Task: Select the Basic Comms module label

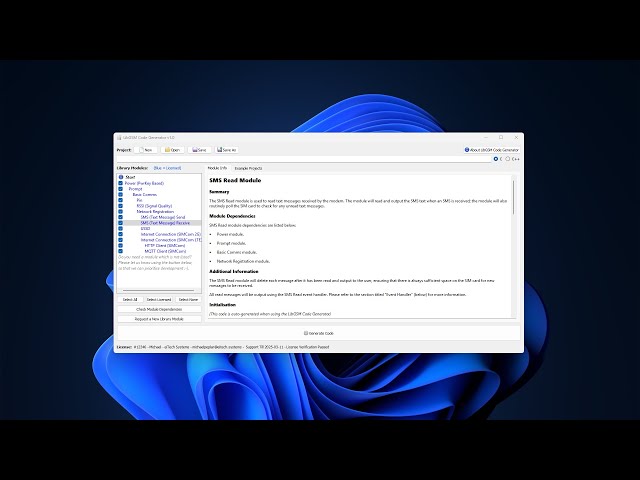Action: click(x=144, y=195)
